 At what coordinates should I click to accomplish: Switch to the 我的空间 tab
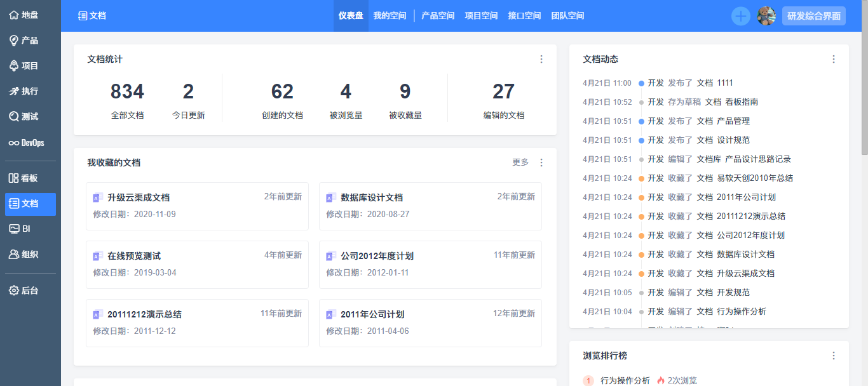390,15
